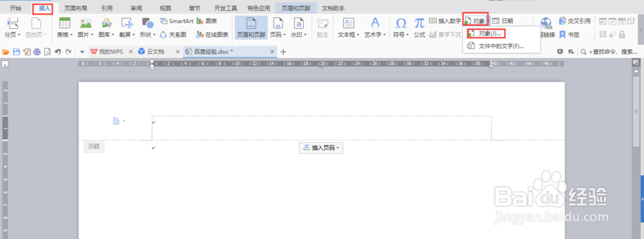Click the 插入页码 button in header

click(321, 148)
